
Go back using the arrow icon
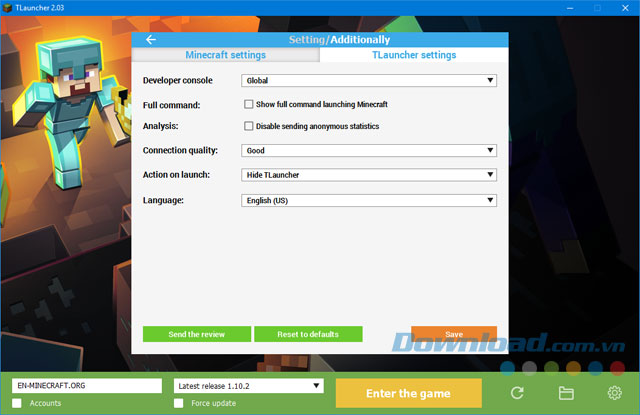(x=151, y=40)
